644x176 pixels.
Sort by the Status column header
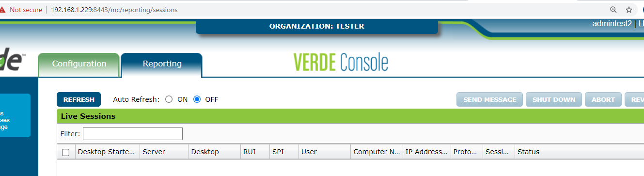click(579, 152)
